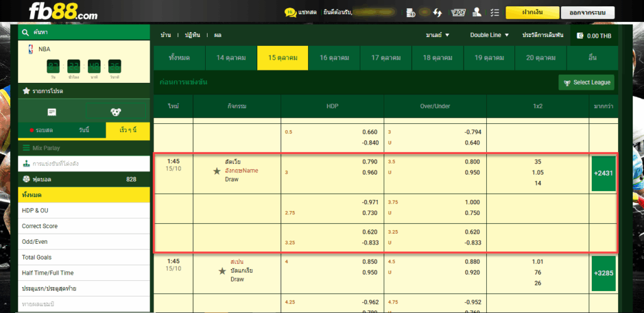This screenshot has width=644, height=313.
Task: Open the bet slip receipt icon
Action: [52, 112]
